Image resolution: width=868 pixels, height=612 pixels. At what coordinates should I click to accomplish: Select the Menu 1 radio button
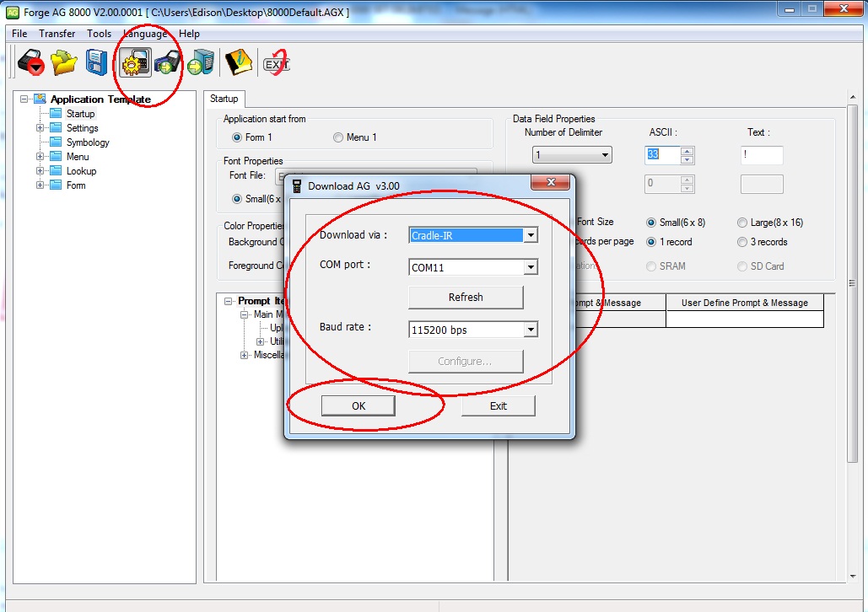coord(338,137)
